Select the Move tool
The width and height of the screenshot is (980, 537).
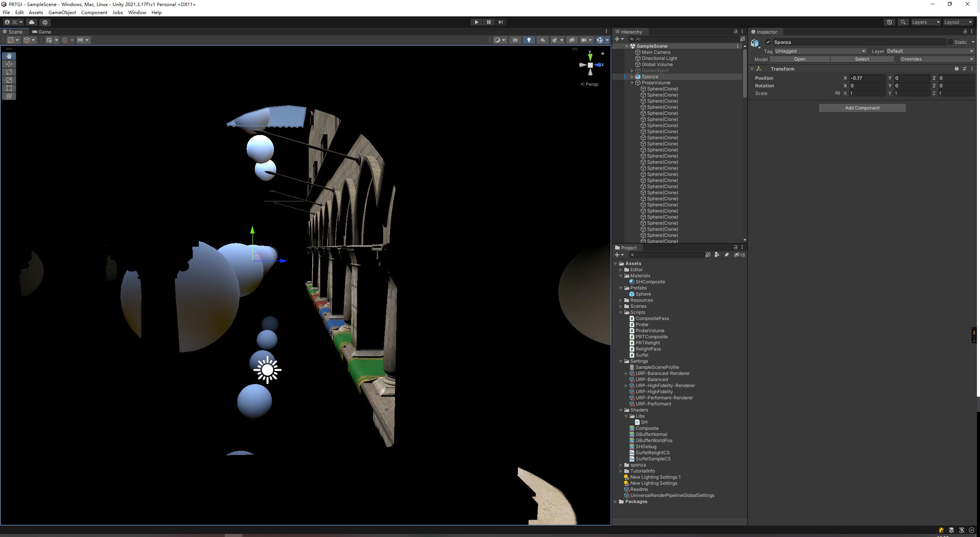click(x=9, y=64)
